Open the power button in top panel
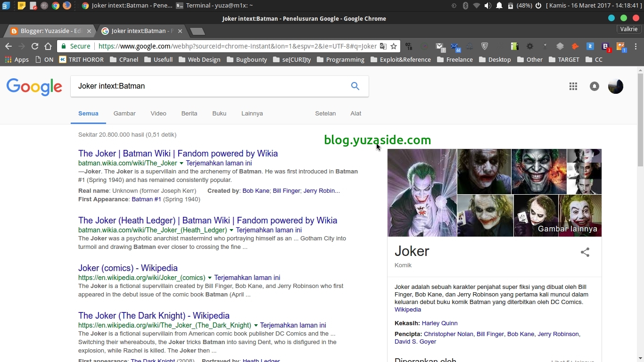 pos(538,6)
